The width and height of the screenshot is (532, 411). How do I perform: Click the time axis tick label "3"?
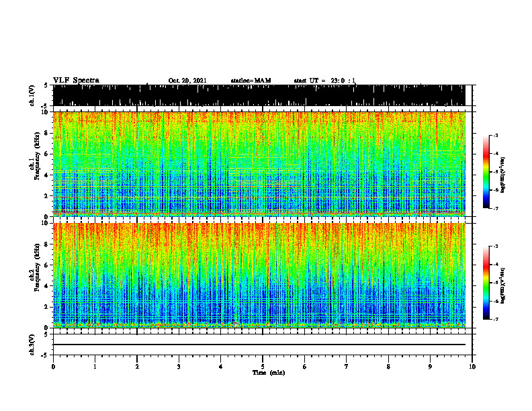(x=179, y=367)
